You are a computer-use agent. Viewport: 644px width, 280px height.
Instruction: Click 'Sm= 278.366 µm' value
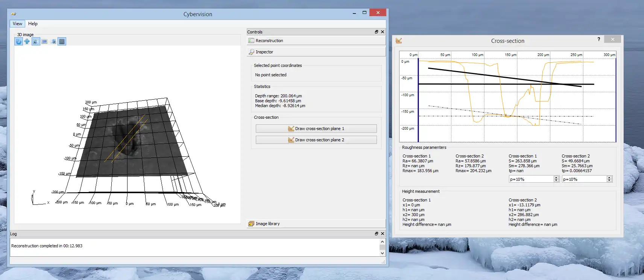coord(524,166)
